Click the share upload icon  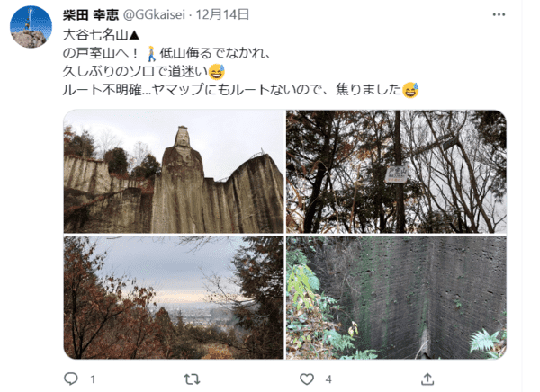(x=427, y=379)
